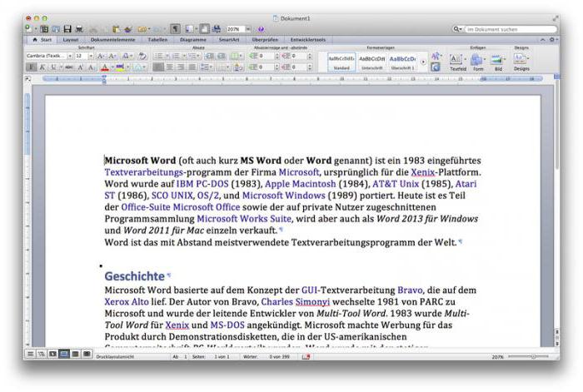
Task: Open the search magnifier options dropdown
Action: click(457, 29)
